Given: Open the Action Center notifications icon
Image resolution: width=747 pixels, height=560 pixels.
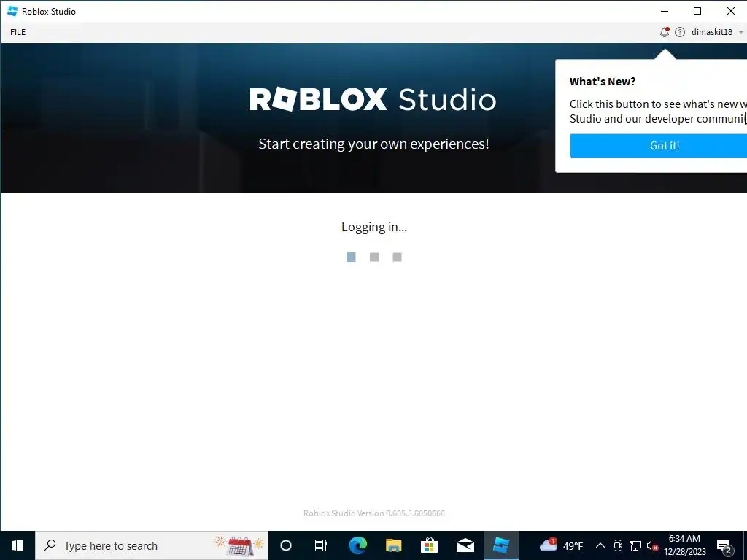Looking at the screenshot, I should (724, 545).
